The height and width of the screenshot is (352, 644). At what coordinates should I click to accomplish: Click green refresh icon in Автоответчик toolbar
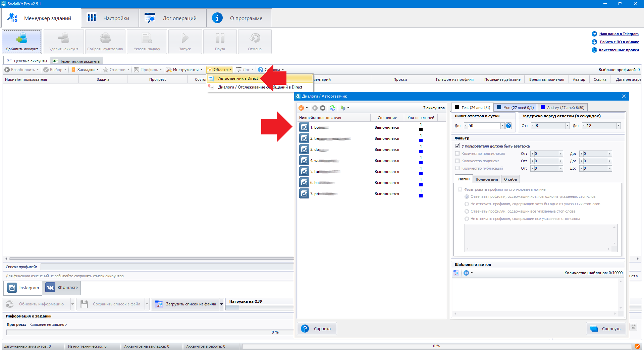pyautogui.click(x=333, y=108)
